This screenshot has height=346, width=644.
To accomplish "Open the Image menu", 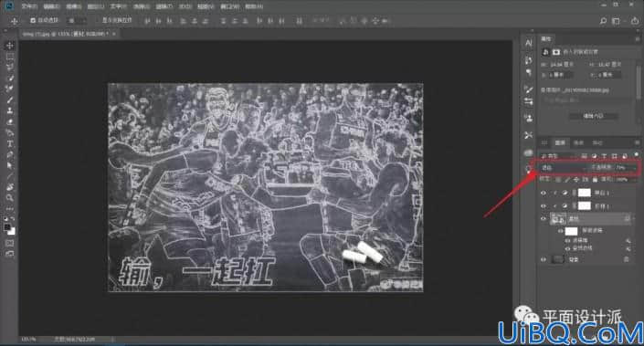I will [74, 6].
